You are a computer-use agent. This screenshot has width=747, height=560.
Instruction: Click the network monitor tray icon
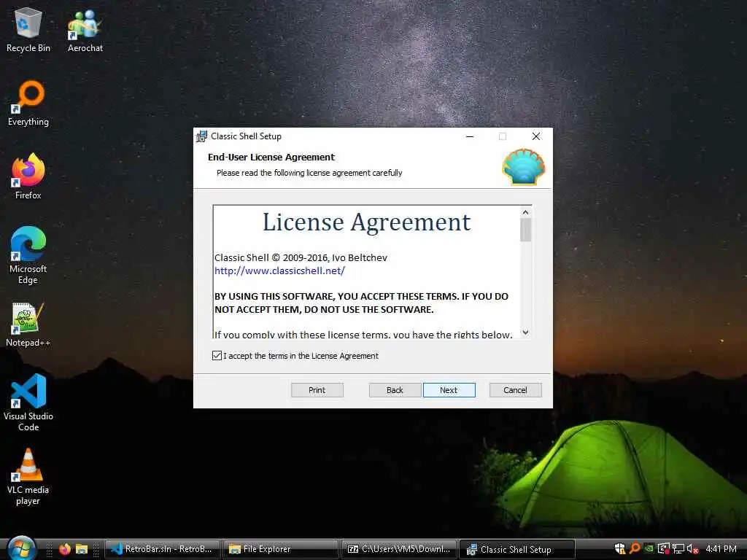(678, 549)
